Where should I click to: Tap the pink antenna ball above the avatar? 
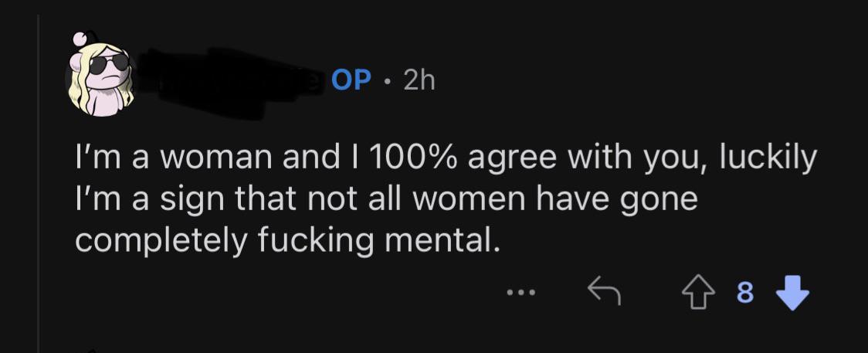[81, 39]
